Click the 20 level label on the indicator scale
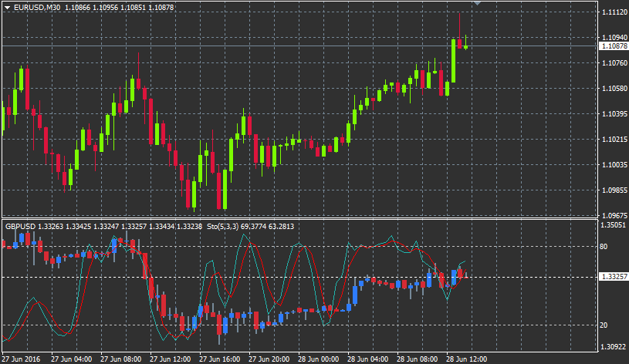This screenshot has height=364, width=629. 604,325
